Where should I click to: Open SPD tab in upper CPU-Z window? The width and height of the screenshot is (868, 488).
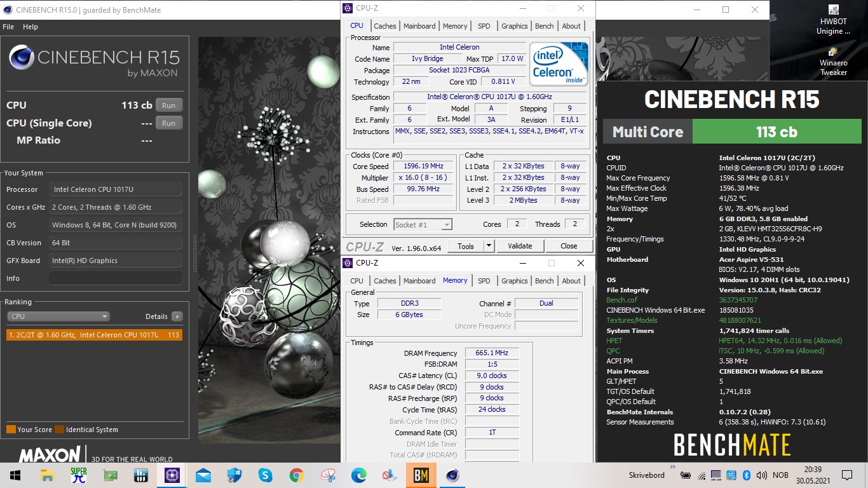click(x=484, y=26)
